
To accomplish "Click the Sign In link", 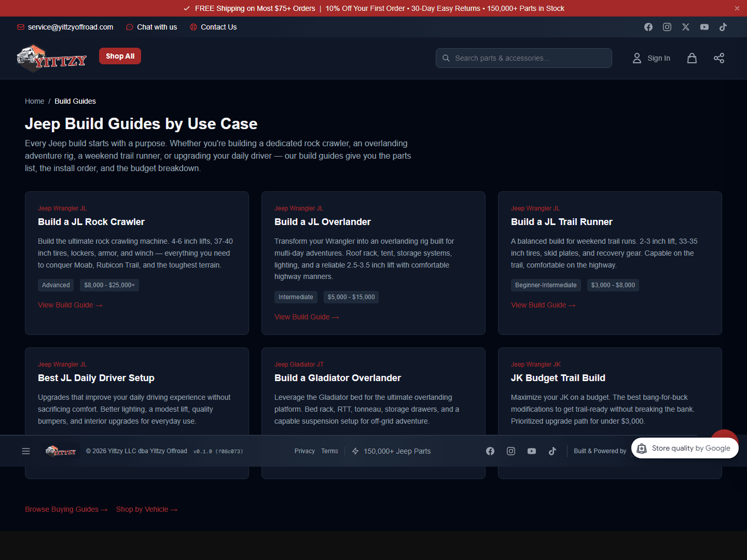I will tap(652, 58).
